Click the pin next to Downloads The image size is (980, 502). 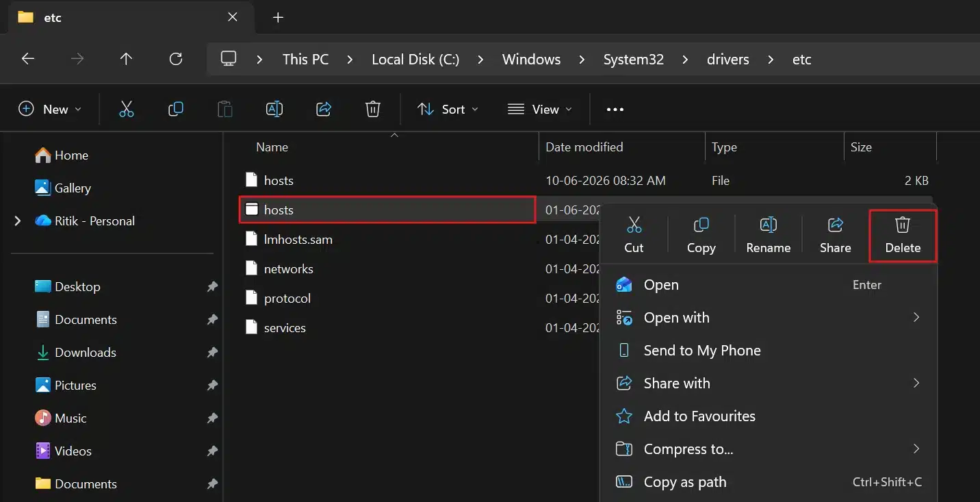[x=212, y=353]
